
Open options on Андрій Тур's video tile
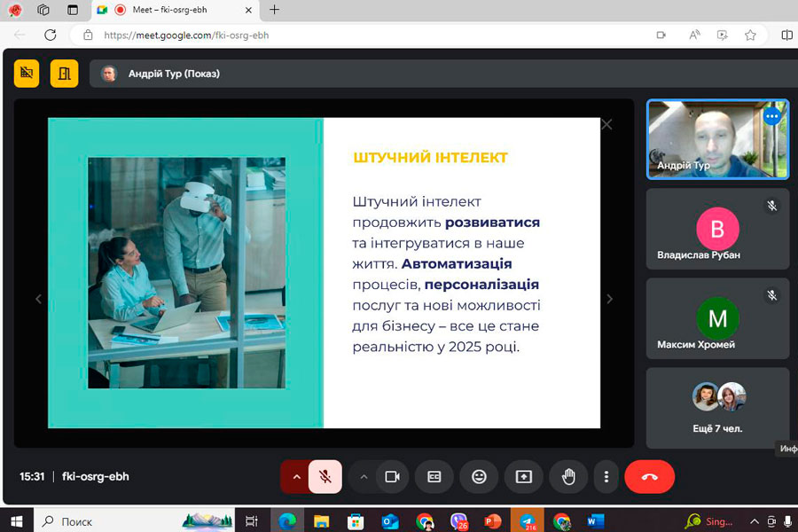(771, 116)
